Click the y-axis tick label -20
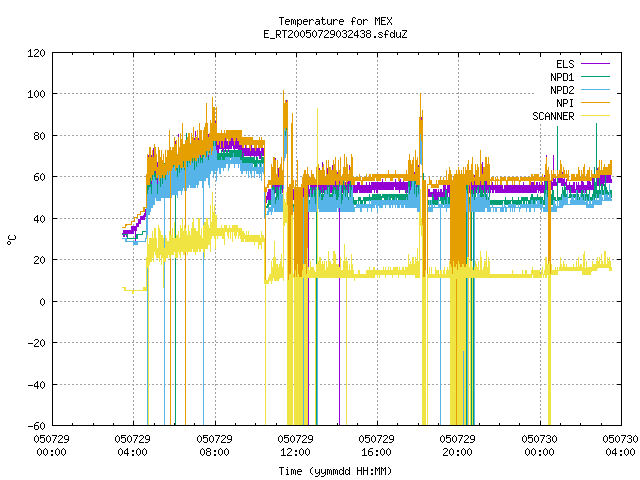 click(x=36, y=343)
